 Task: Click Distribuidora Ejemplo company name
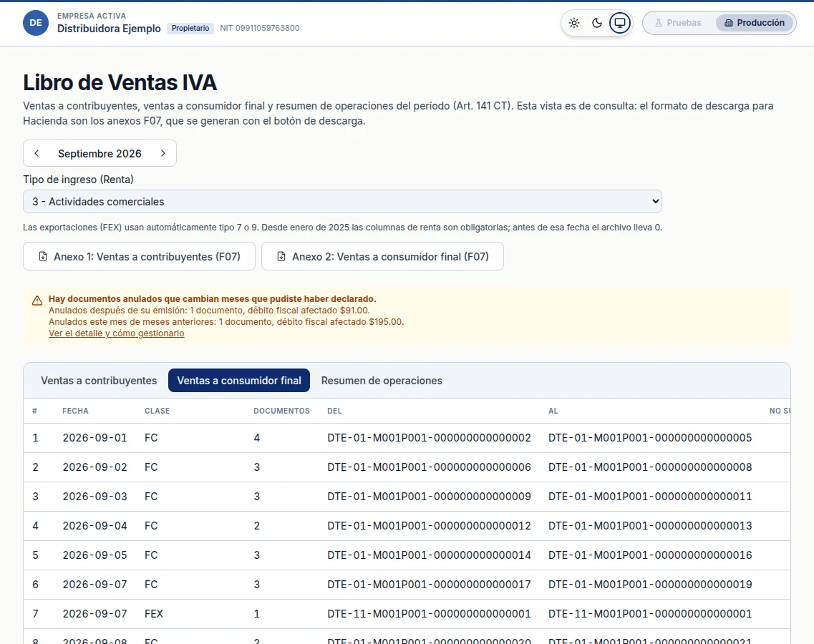[109, 29]
